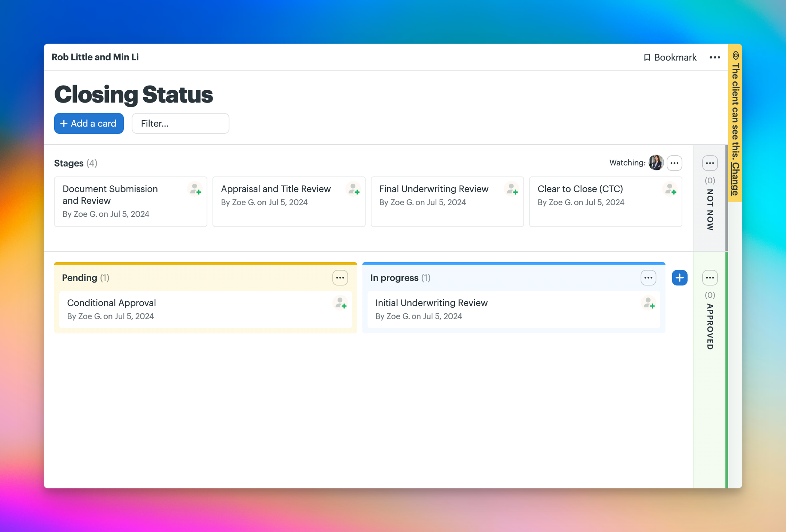Expand the APPROVED column
The width and height of the screenshot is (786, 532).
click(710, 327)
